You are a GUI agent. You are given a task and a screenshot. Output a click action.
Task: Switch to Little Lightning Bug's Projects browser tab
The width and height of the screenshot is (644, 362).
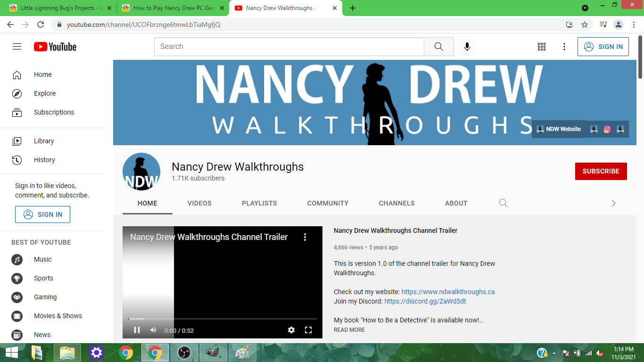pos(59,8)
